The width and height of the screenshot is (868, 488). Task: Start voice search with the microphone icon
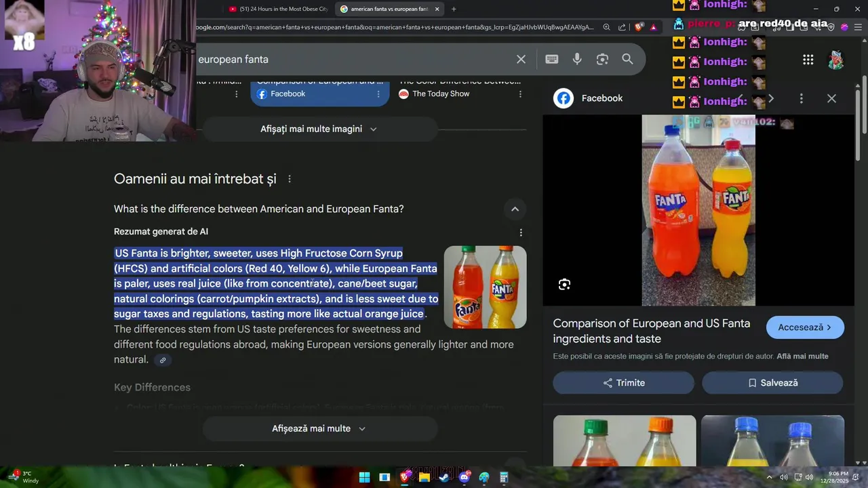click(x=577, y=59)
